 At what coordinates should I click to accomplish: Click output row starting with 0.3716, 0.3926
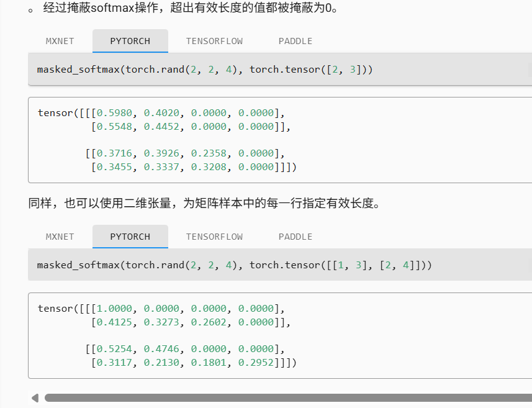pyautogui.click(x=185, y=153)
